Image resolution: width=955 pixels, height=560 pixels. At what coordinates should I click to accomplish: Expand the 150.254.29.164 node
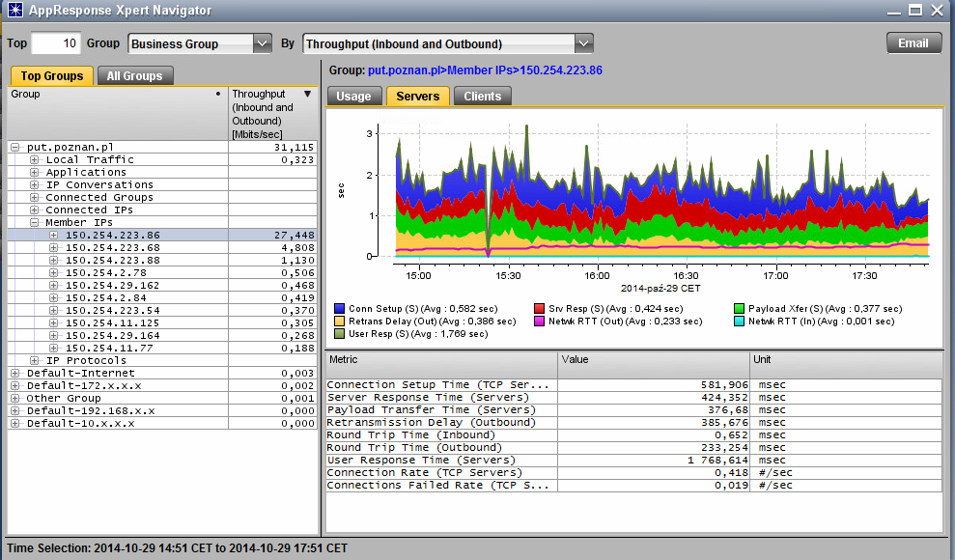pos(54,335)
